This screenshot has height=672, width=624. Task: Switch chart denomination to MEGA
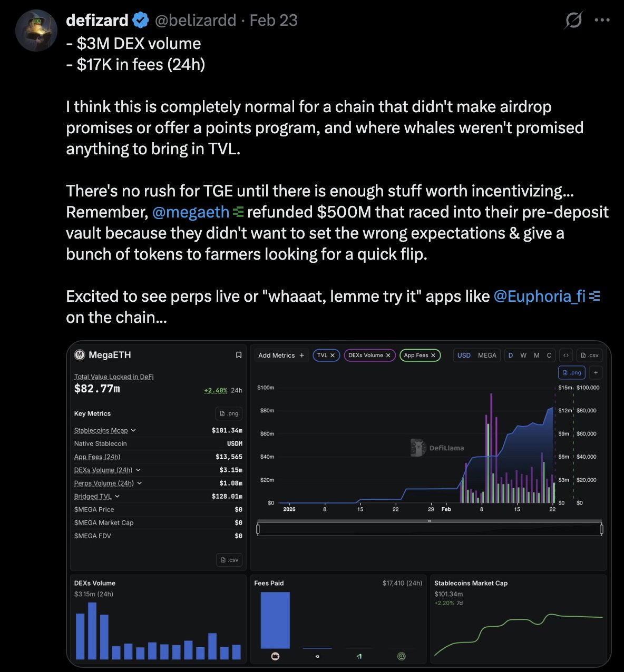[x=487, y=355]
